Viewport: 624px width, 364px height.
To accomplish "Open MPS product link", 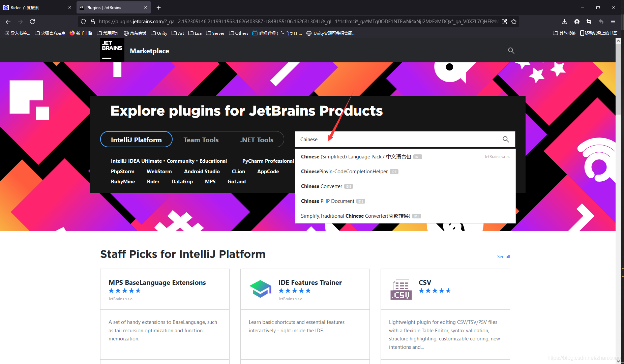I will coord(210,182).
